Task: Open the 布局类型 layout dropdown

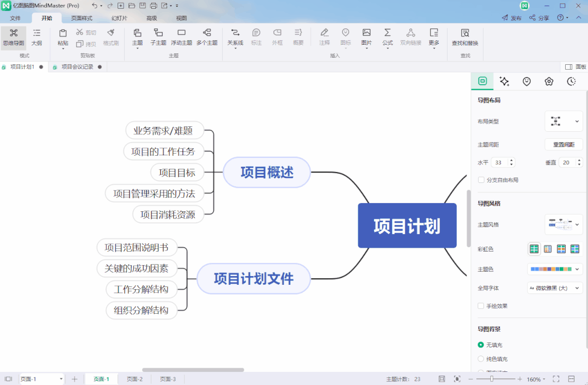Action: [x=563, y=121]
